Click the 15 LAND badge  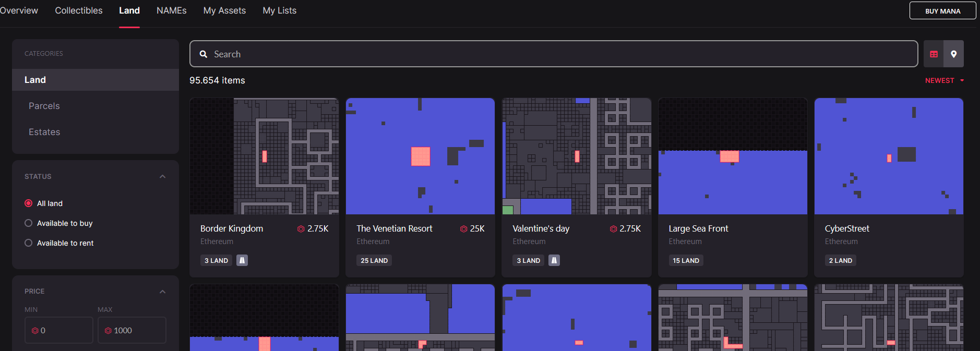(686, 260)
